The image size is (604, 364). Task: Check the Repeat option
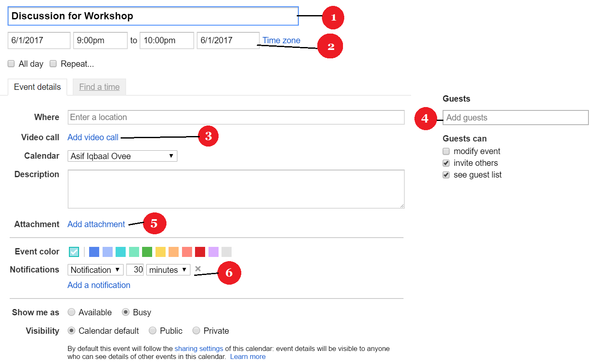click(x=53, y=63)
